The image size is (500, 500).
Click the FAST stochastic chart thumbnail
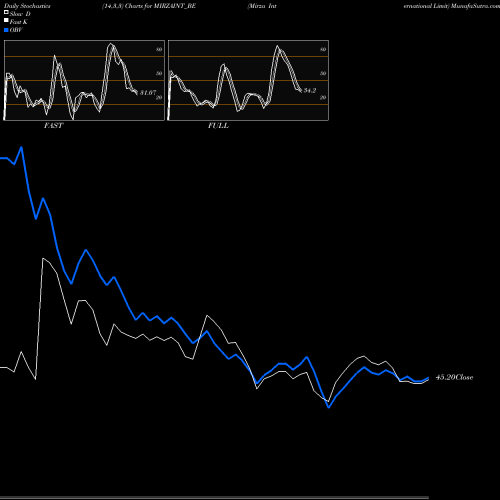(84, 80)
